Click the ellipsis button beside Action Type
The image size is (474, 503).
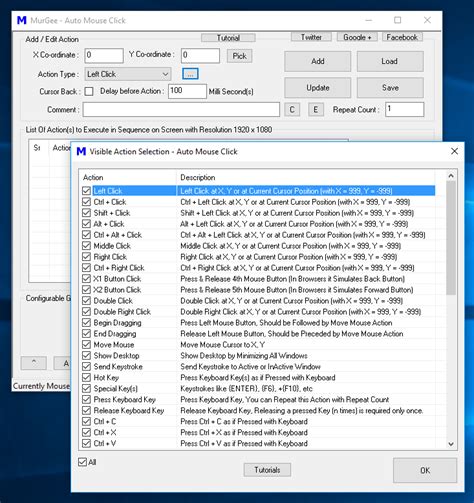tap(190, 74)
